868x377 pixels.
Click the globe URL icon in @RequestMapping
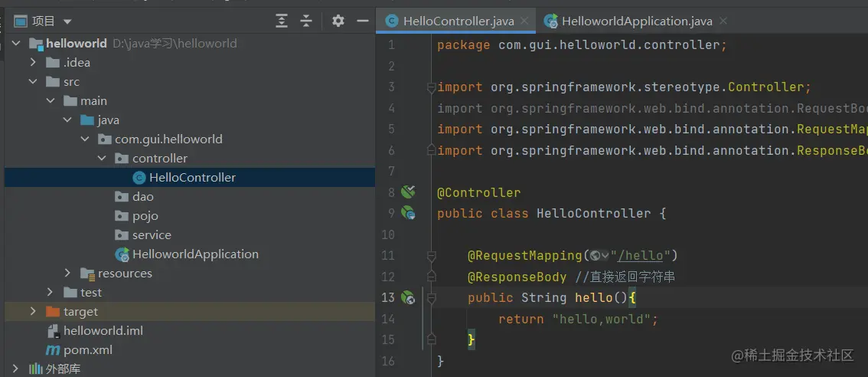[595, 256]
